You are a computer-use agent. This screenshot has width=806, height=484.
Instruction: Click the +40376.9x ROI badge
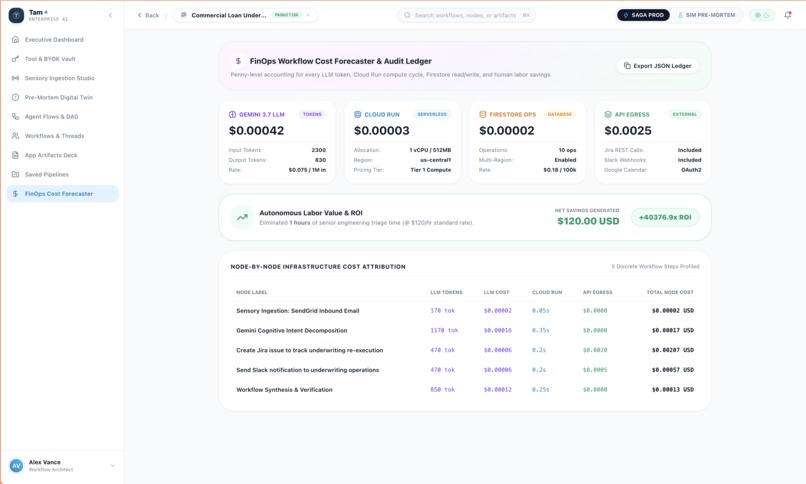pos(665,217)
